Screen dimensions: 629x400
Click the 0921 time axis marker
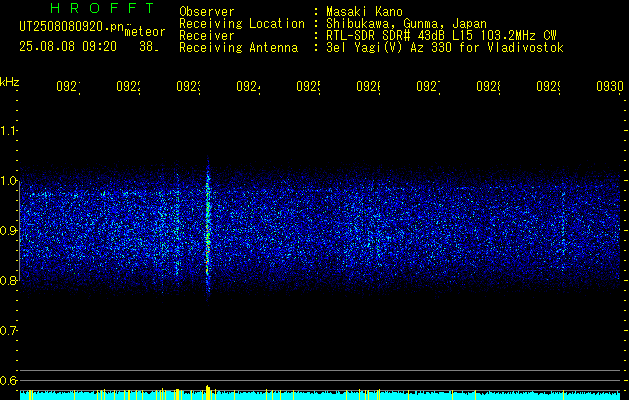click(x=68, y=87)
